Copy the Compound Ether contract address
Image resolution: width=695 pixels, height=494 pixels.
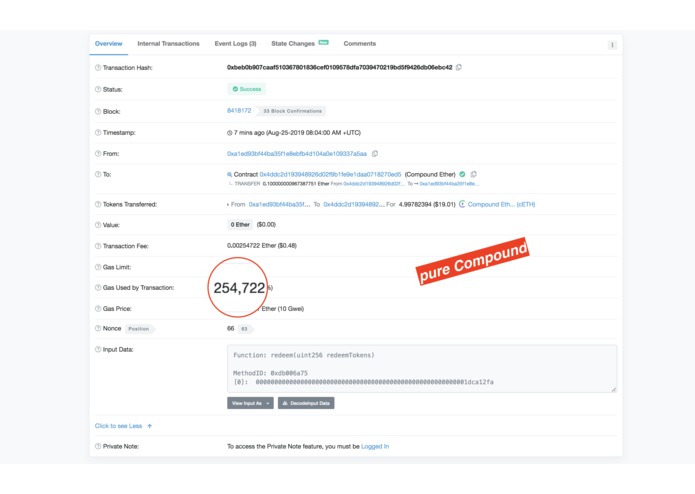coord(473,175)
